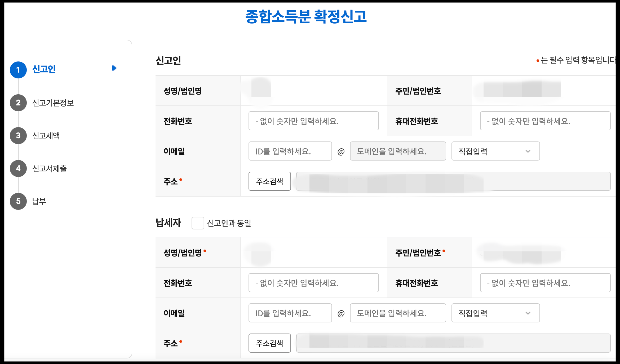Click step 1 circle icon 신고인
This screenshot has width=620, height=364.
click(18, 70)
